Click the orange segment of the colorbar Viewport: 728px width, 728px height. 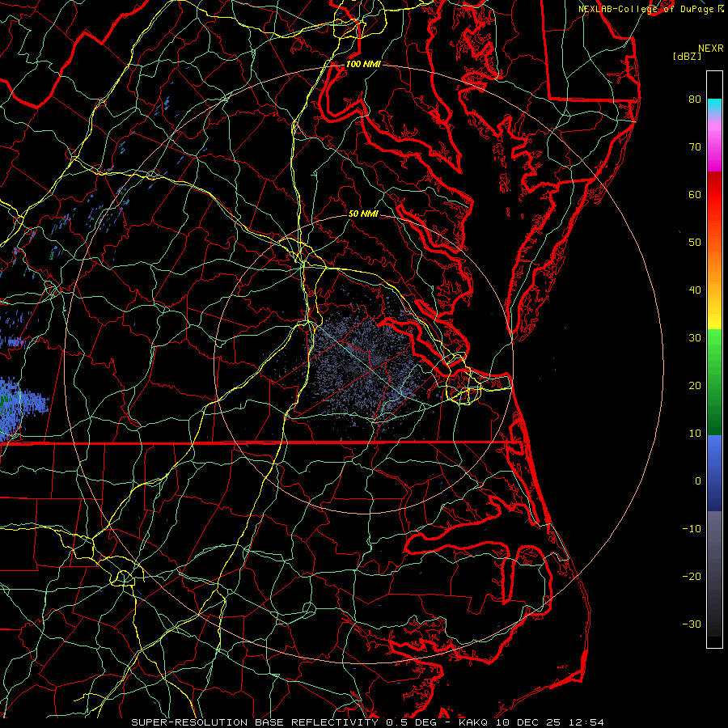click(x=714, y=267)
